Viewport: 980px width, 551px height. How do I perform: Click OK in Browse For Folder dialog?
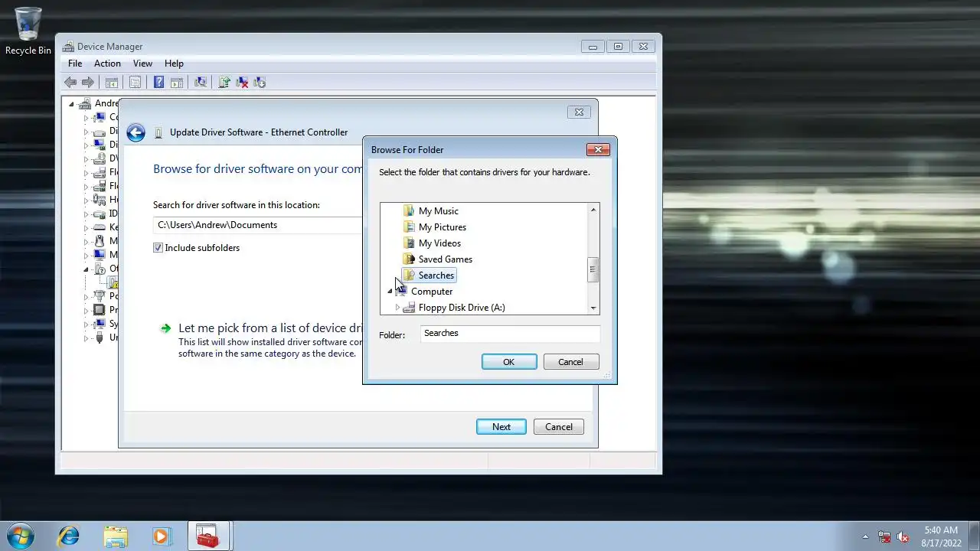pos(509,362)
